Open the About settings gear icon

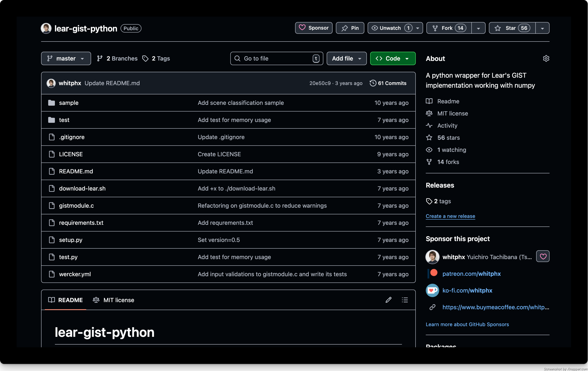[546, 59]
